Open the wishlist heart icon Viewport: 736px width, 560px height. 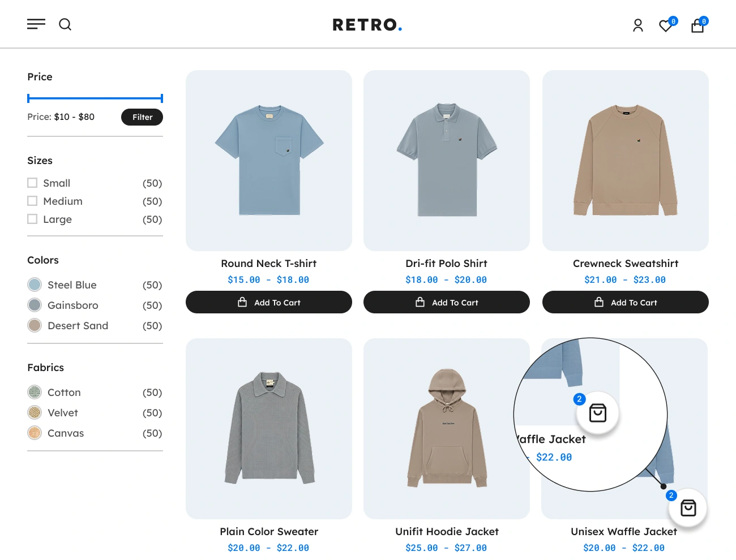(x=666, y=25)
